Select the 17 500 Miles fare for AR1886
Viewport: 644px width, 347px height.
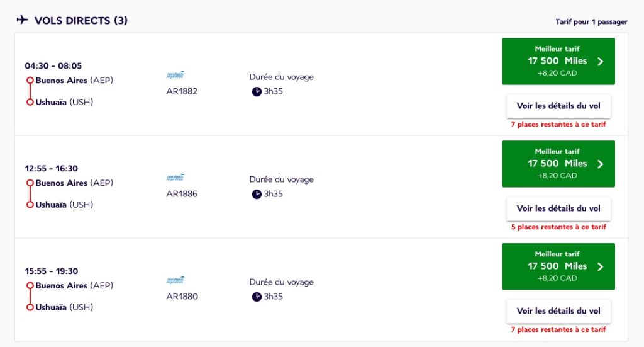click(557, 164)
